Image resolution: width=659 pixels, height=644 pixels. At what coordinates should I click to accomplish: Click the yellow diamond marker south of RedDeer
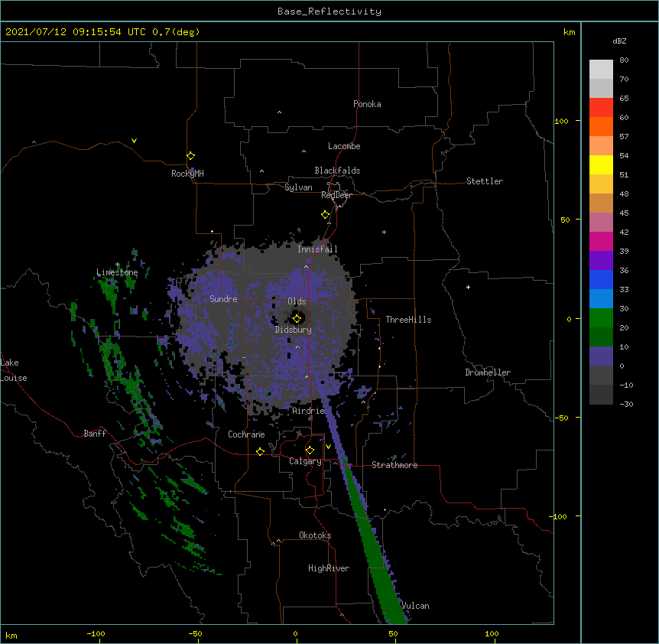[x=325, y=215]
